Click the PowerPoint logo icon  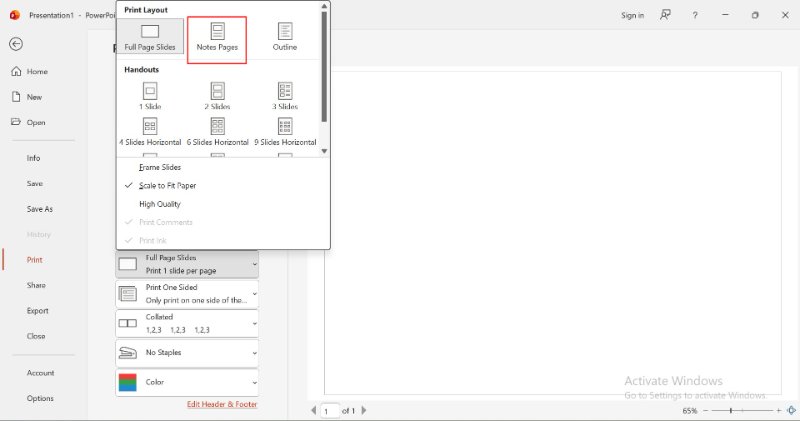15,15
